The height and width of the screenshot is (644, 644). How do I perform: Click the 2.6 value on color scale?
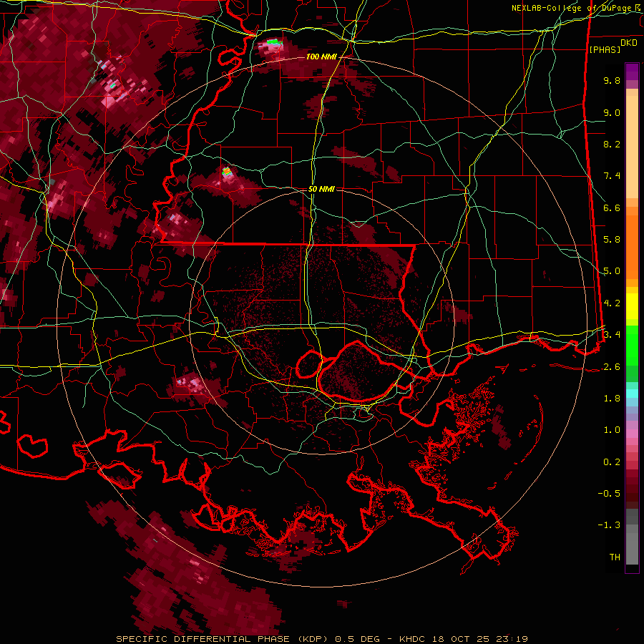point(612,367)
